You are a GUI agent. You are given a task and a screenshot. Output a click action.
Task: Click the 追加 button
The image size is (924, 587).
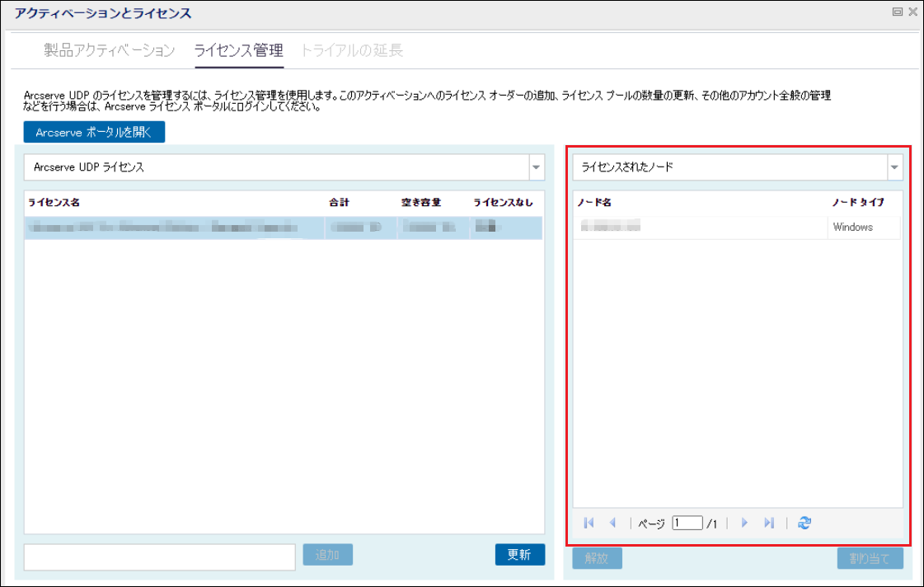(x=327, y=555)
